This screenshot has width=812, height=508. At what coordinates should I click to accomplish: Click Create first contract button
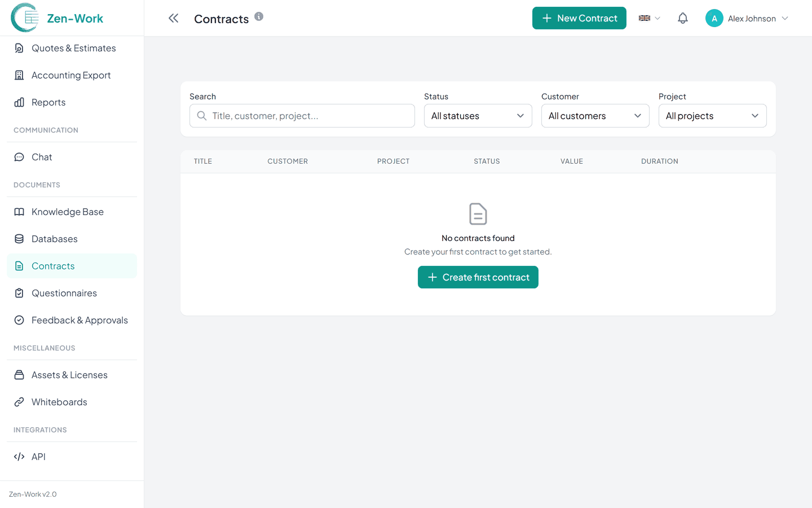tap(478, 277)
